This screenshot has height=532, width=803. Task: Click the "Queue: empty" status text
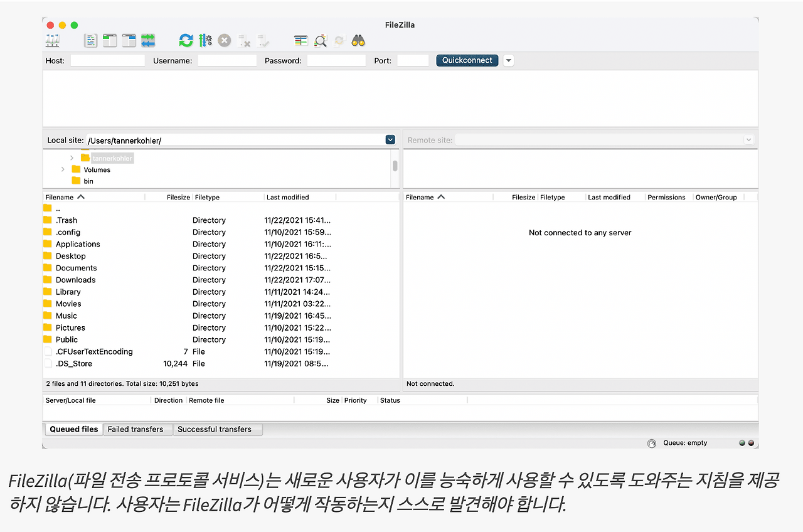coord(685,443)
